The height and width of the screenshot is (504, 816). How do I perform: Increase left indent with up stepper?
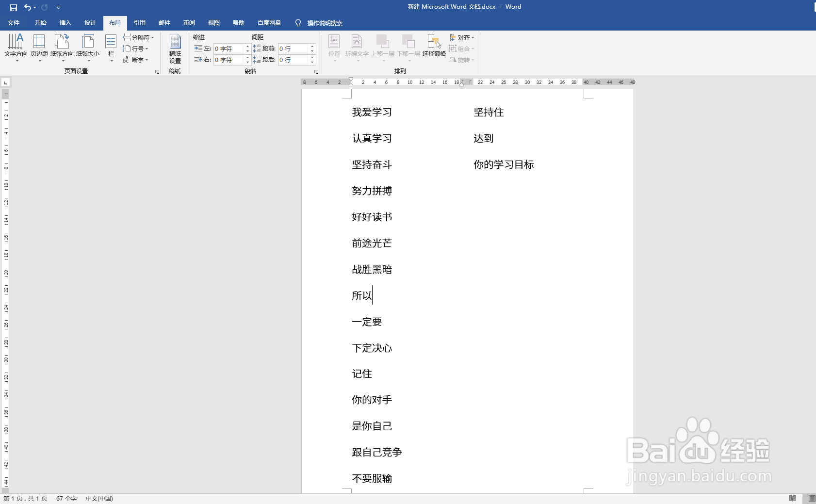click(x=247, y=47)
